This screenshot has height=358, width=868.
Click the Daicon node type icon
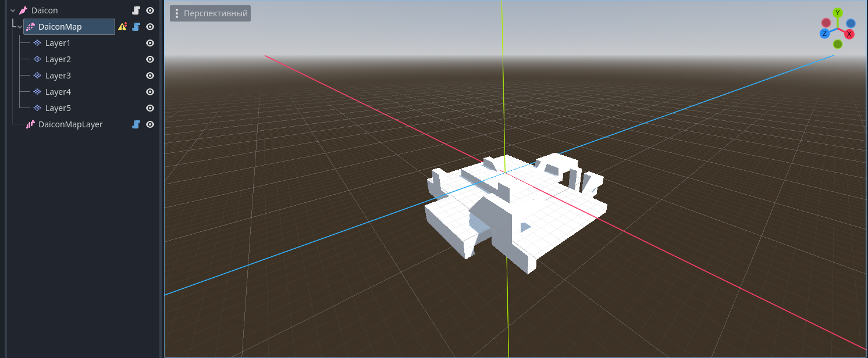coord(23,10)
